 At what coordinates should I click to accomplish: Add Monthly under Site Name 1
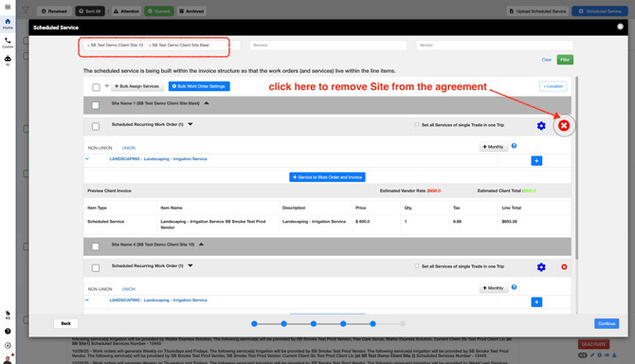(493, 147)
